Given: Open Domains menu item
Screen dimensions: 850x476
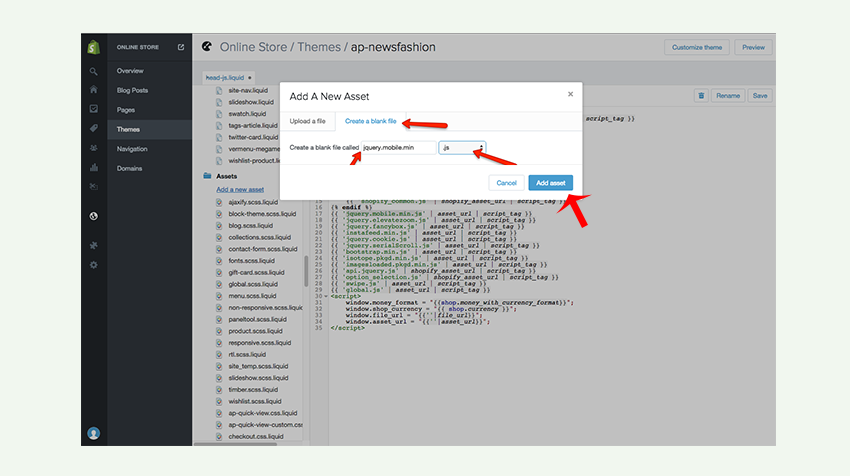Looking at the screenshot, I should tap(130, 169).
